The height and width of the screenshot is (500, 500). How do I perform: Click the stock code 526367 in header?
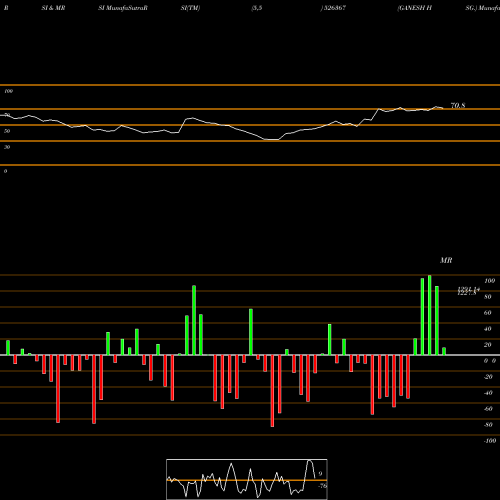(334, 8)
